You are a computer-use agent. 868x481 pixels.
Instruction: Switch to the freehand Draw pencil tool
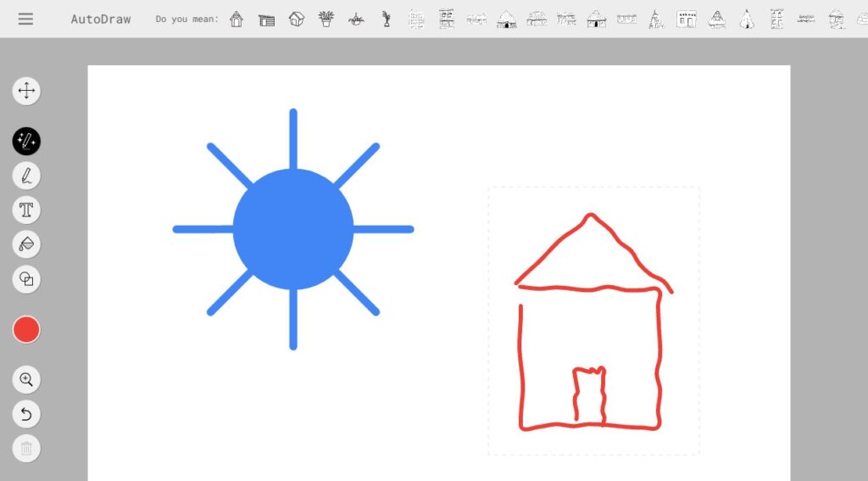26,176
